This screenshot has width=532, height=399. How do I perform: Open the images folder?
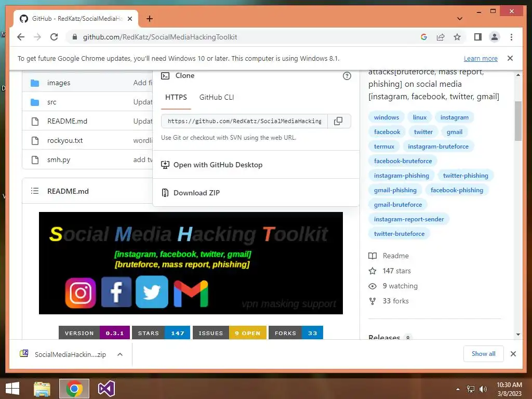click(59, 83)
